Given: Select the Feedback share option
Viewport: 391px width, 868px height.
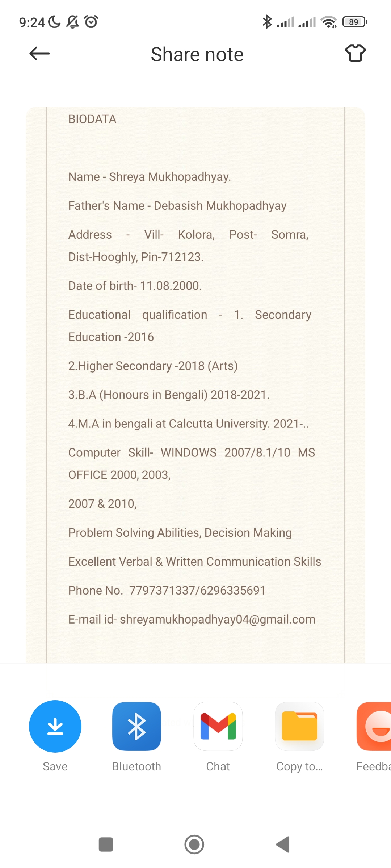Looking at the screenshot, I should coord(375,726).
